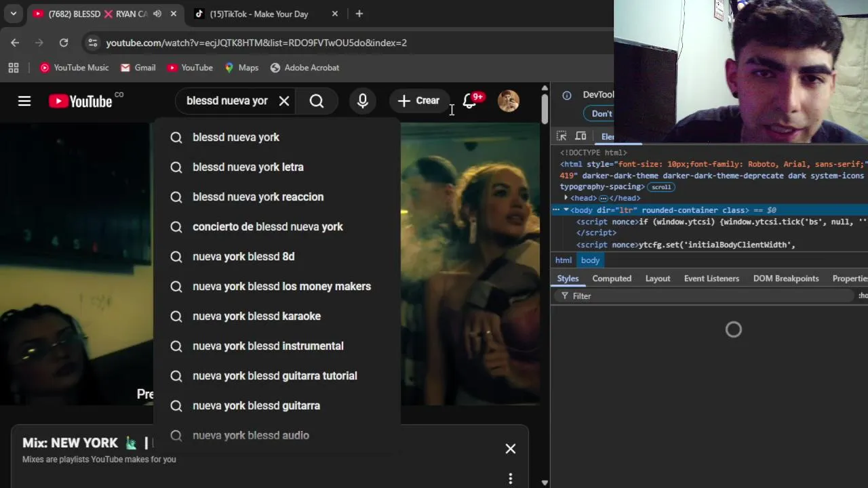The width and height of the screenshot is (868, 488).
Task: Select suggestion 'nueva york blessd 8d'
Action: [277, 256]
